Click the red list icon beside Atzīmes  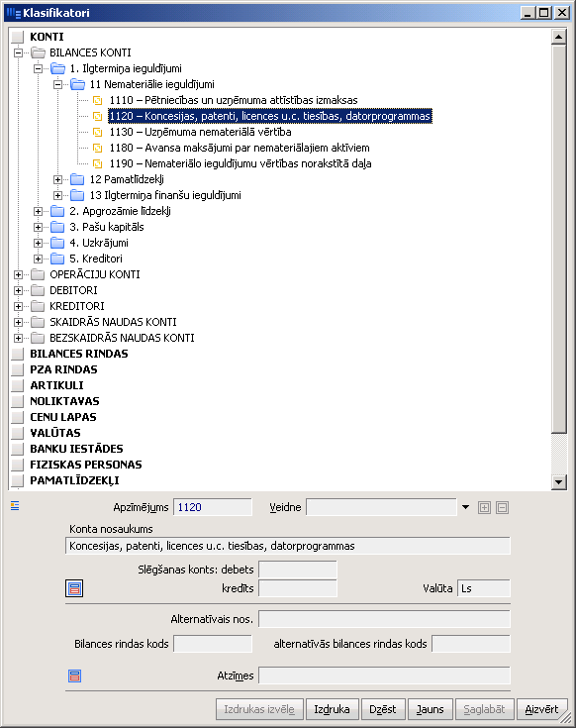[74, 676]
